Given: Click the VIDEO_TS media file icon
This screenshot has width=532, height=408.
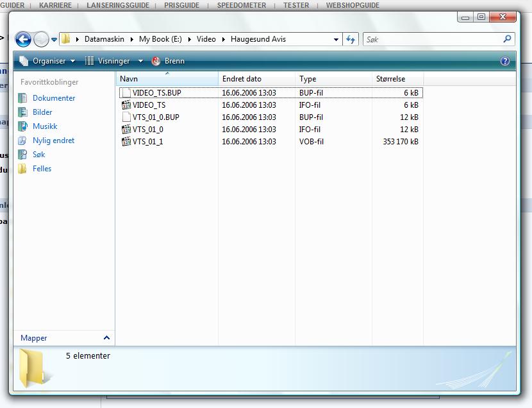Looking at the screenshot, I should pyautogui.click(x=126, y=105).
